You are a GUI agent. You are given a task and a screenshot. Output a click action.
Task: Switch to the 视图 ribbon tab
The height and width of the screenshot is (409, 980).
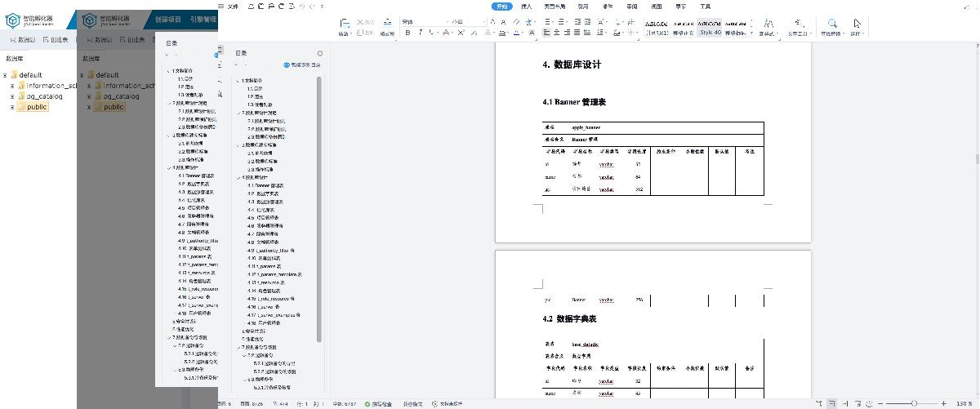click(x=656, y=6)
